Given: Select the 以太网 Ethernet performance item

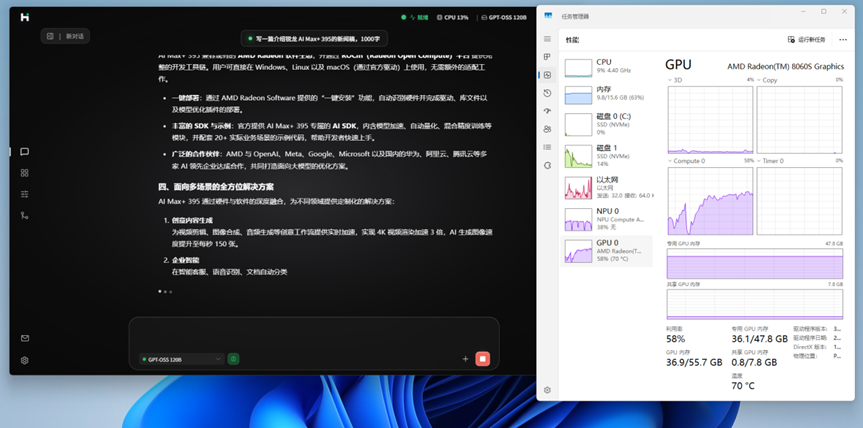Looking at the screenshot, I should (x=607, y=188).
